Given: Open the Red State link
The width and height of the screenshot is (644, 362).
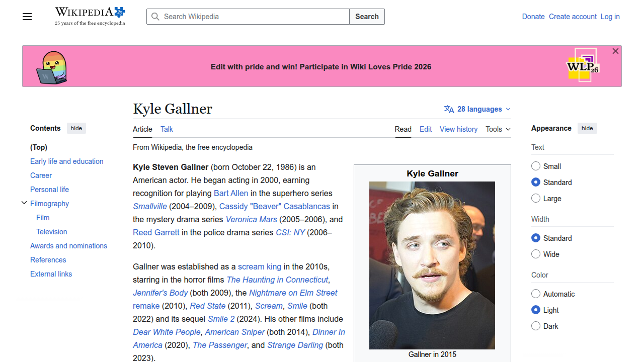Looking at the screenshot, I should (208, 306).
